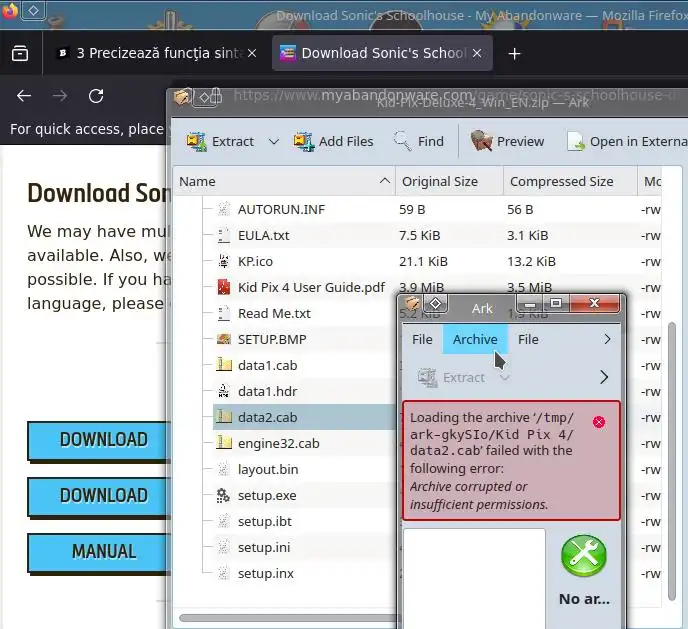This screenshot has width=688, height=629.
Task: Click the diamond pin button in main Ark title bar
Action: (205, 97)
